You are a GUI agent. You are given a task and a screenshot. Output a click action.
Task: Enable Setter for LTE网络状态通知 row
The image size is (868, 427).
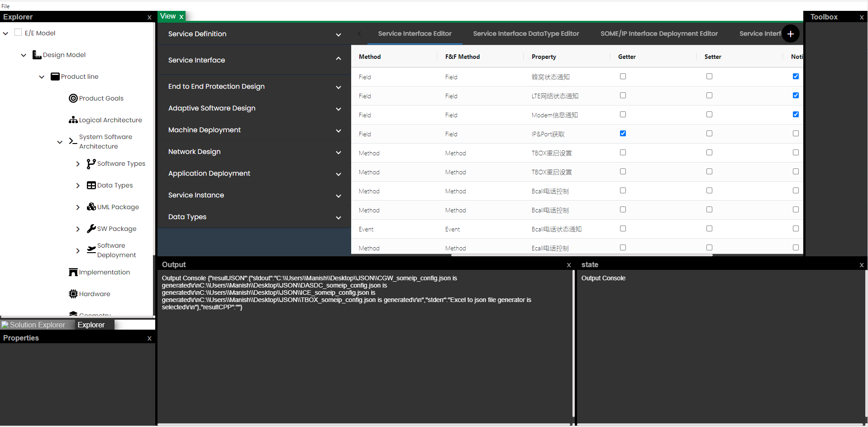click(x=709, y=96)
